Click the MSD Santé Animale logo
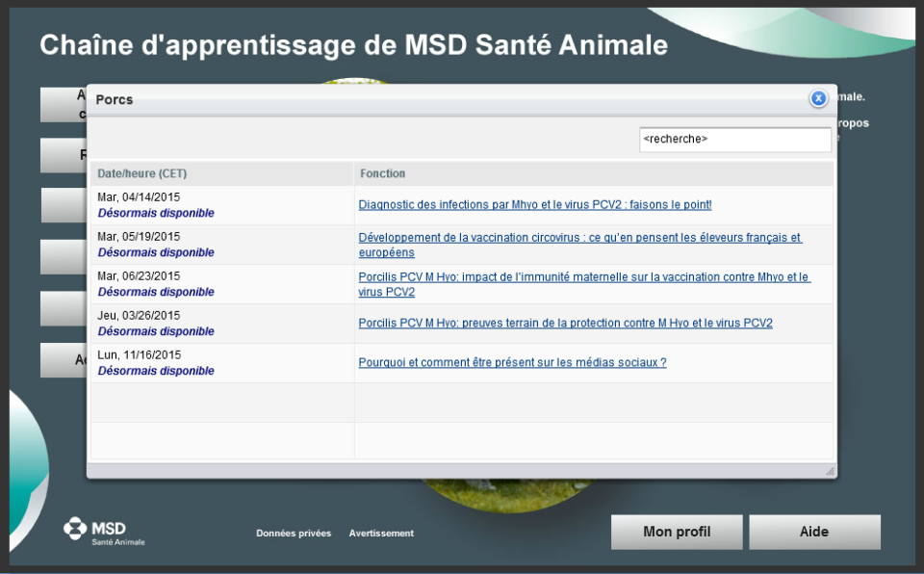 click(104, 532)
